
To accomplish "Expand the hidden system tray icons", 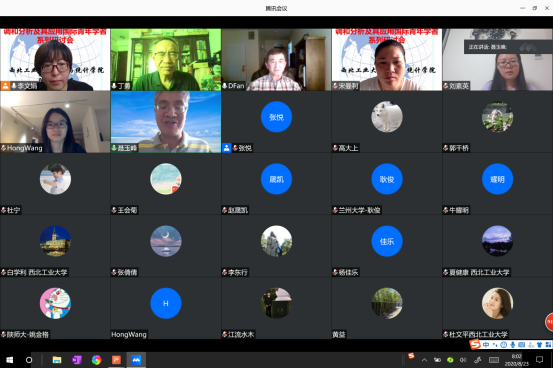I will (x=424, y=360).
